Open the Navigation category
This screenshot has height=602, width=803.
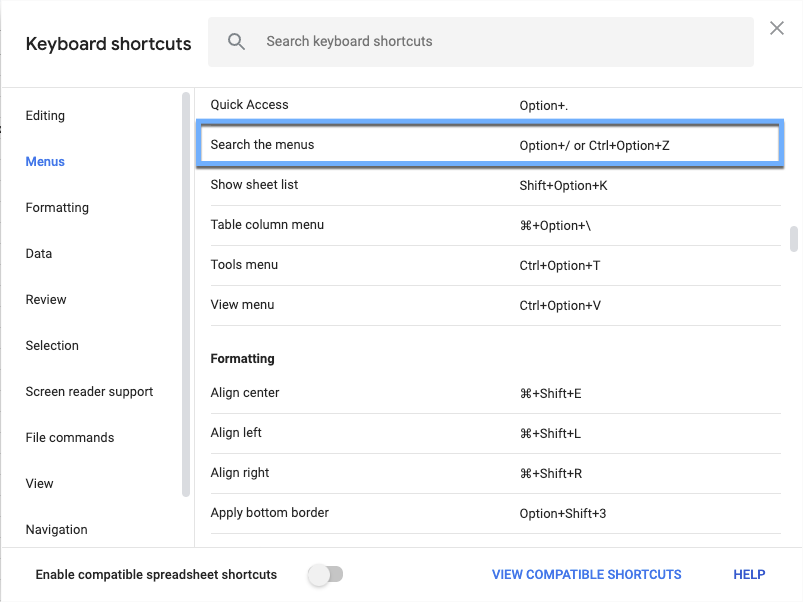(x=57, y=530)
